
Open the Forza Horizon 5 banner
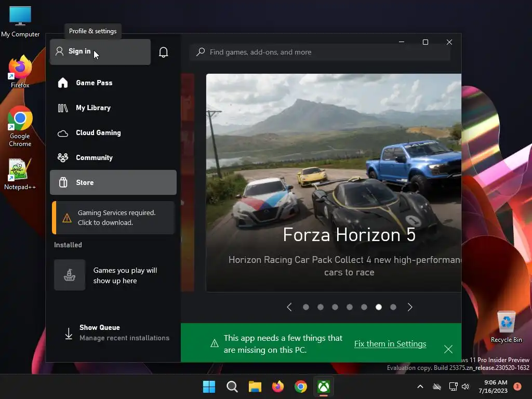pos(334,182)
